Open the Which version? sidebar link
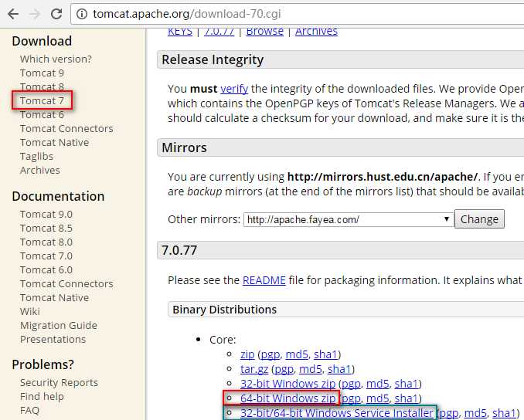The width and height of the screenshot is (524, 420). (x=56, y=59)
